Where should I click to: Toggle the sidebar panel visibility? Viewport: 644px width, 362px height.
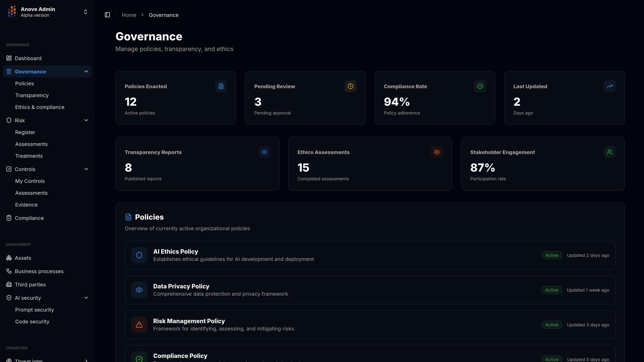click(107, 15)
